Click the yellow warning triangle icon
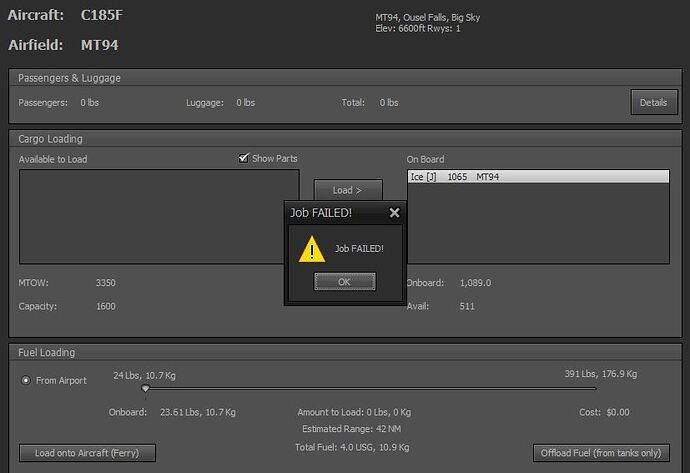Screen dimensions: 690x473 click(313, 249)
